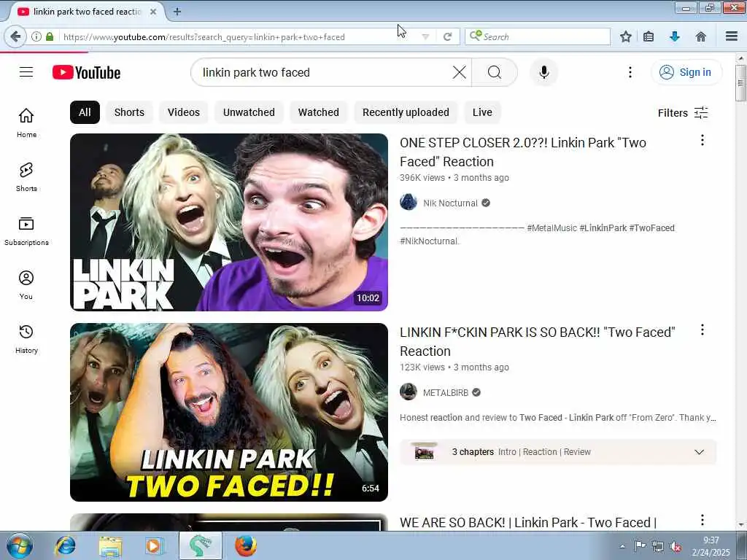The image size is (747, 560).
Task: Open Home in the sidebar
Action: 26,122
